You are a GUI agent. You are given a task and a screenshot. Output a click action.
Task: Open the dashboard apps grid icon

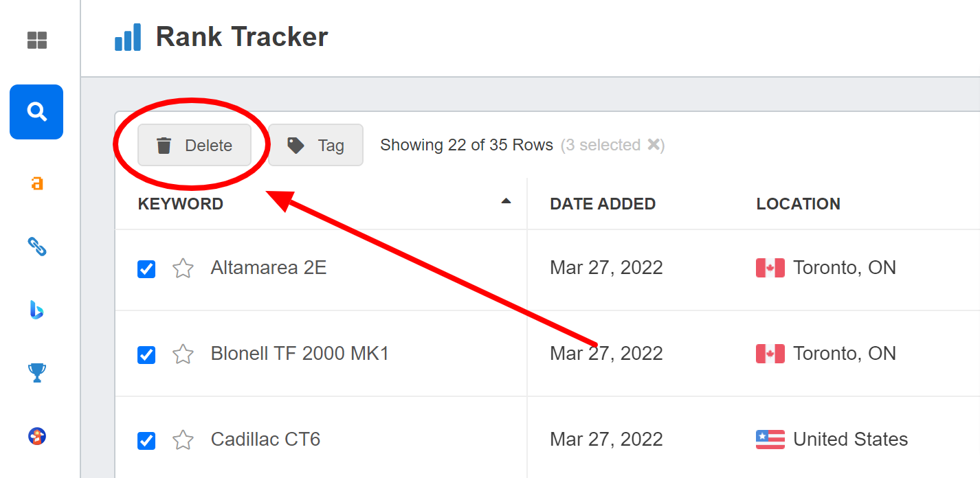point(36,41)
